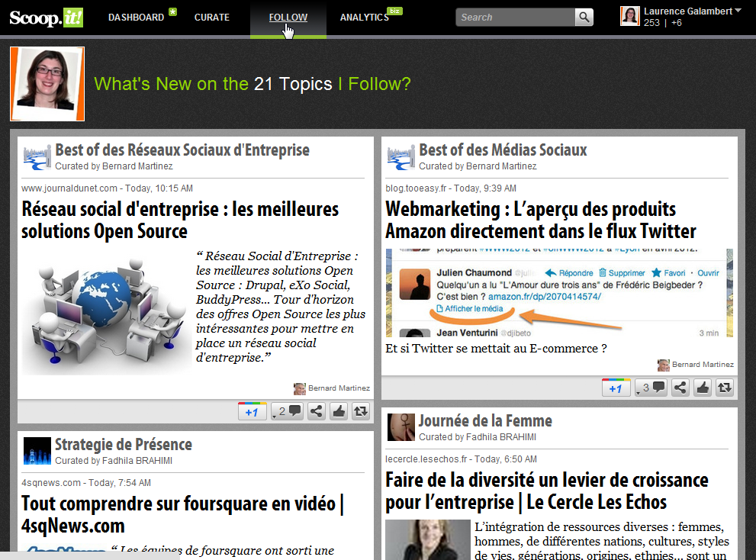This screenshot has width=756, height=560.
Task: Click Bernard Martinez name under Réseau social post
Action: (339, 388)
